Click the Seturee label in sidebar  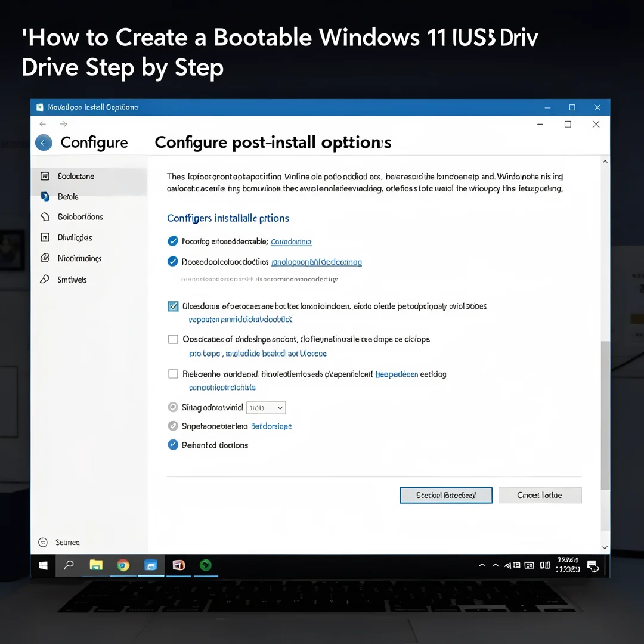coord(67,542)
